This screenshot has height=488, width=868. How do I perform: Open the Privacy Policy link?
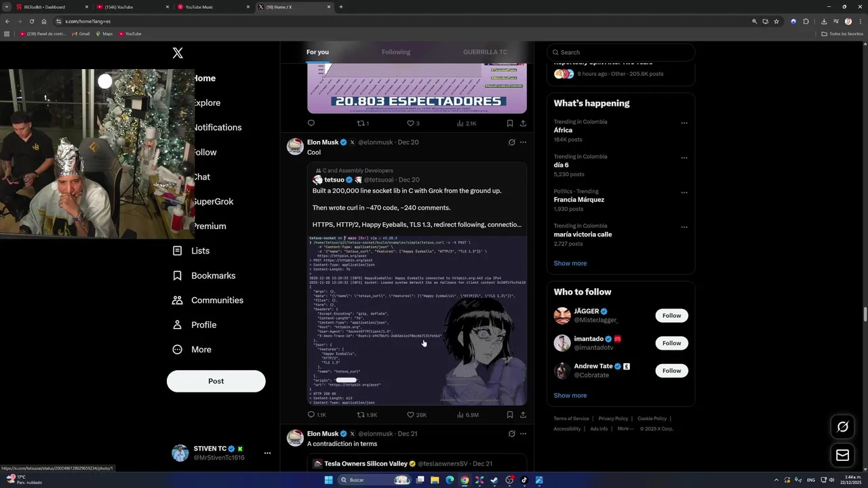click(613, 419)
